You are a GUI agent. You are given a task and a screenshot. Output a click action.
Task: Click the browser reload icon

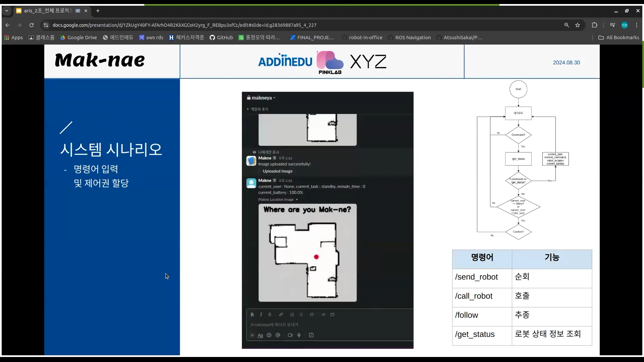[32, 25]
